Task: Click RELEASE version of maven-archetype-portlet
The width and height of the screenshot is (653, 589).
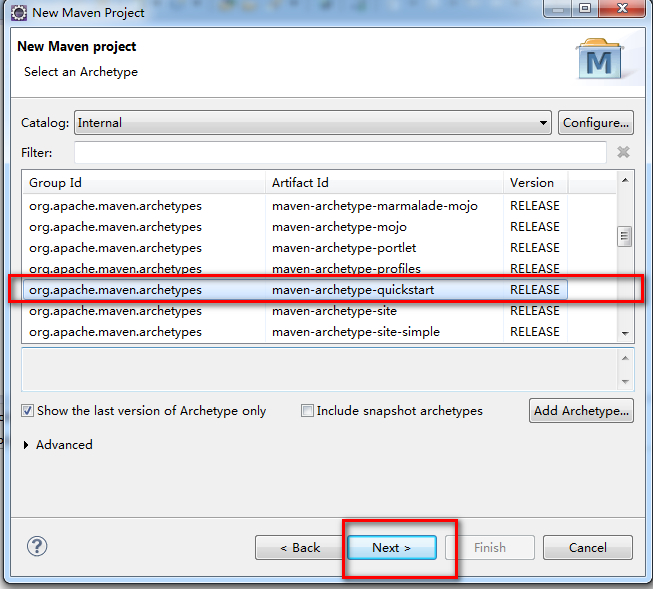Action: pos(535,248)
